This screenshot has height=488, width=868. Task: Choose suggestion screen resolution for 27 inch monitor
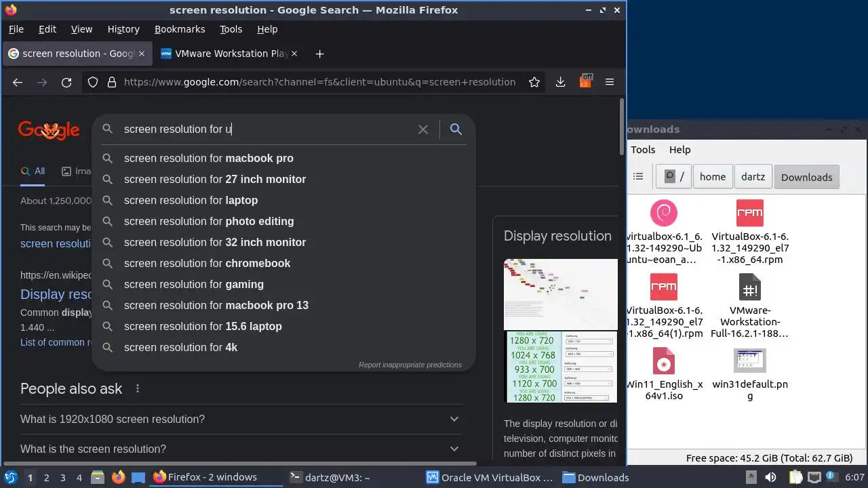(283, 179)
